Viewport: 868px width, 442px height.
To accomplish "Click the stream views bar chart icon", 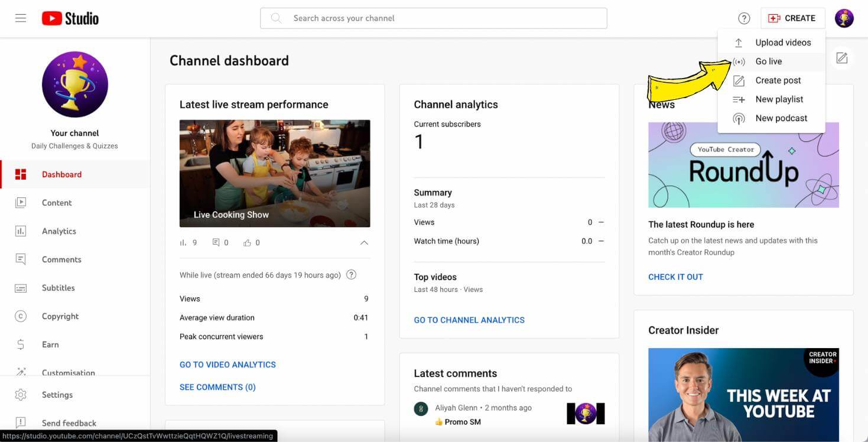I will (x=183, y=243).
